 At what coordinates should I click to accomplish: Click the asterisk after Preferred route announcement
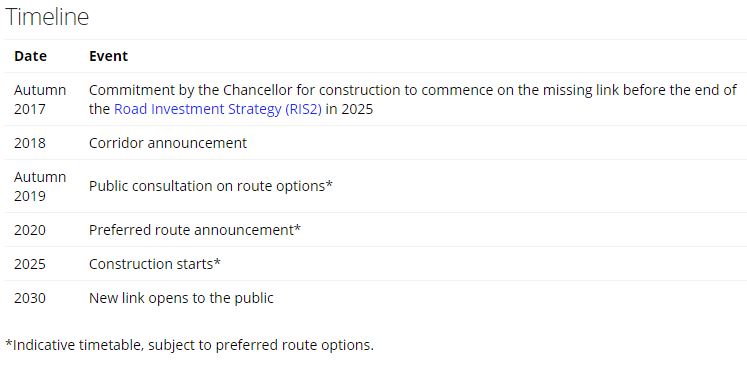297,228
